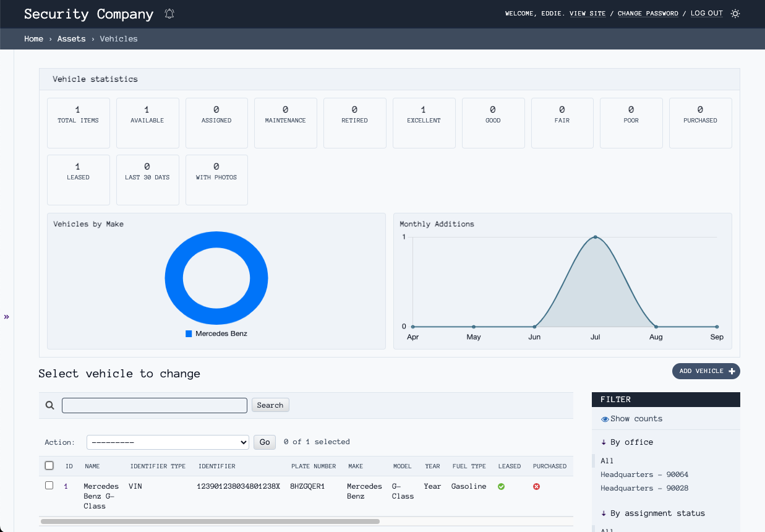This screenshot has width=765, height=532.
Task: Toggle the select-all checkbox in table header
Action: (x=49, y=466)
